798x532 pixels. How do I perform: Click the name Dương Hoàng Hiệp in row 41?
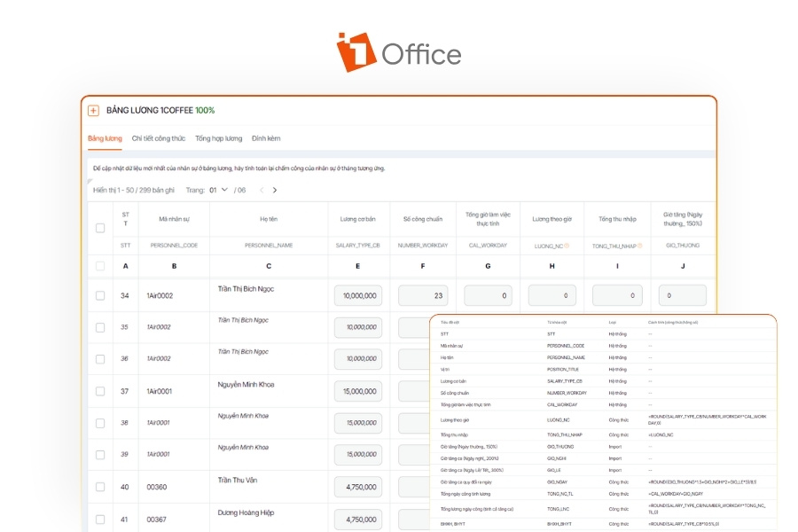[246, 512]
